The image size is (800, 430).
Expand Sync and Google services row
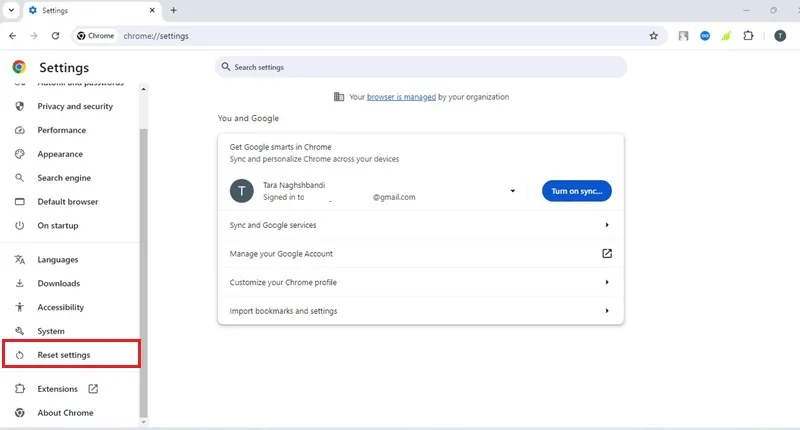click(420, 225)
